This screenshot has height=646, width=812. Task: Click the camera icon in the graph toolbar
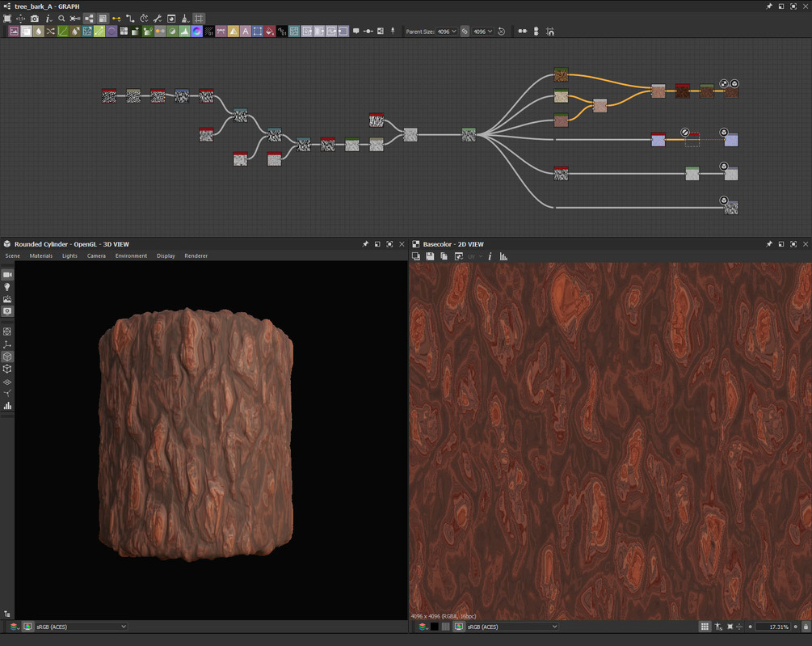(x=34, y=19)
